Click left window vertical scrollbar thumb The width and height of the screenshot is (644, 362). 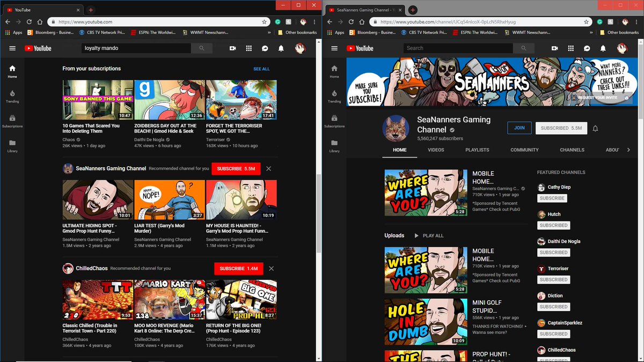(x=319, y=213)
